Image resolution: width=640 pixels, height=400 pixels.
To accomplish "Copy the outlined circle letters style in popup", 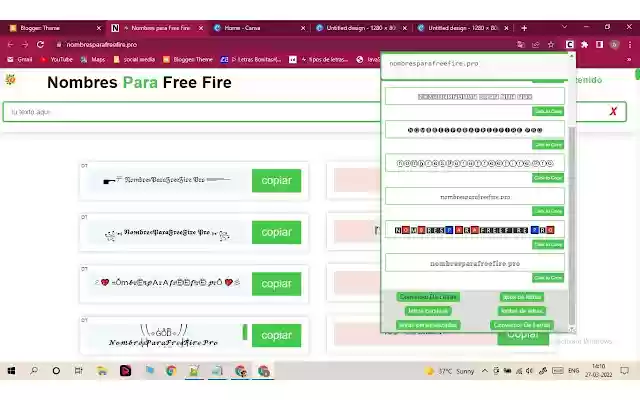I will tap(548, 178).
